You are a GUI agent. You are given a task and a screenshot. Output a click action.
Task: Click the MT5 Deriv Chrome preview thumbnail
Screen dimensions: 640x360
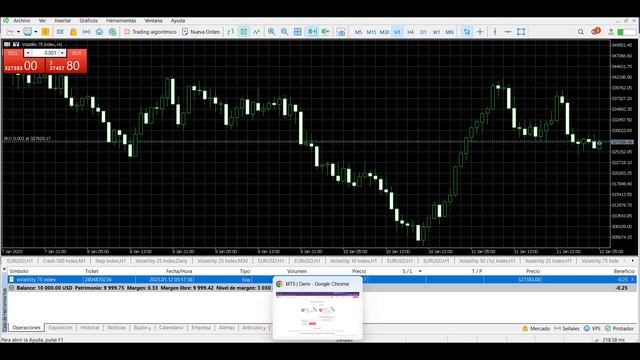[x=318, y=308]
